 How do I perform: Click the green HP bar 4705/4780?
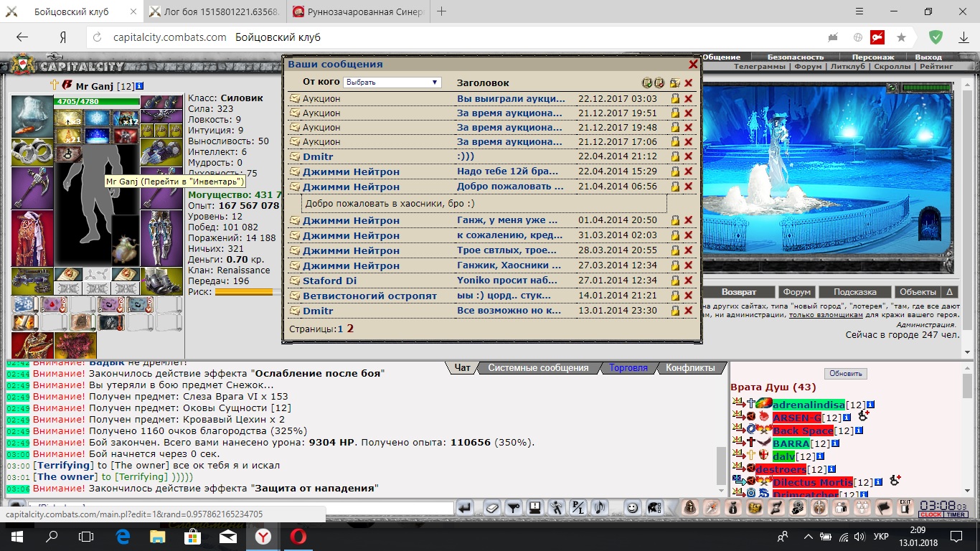tap(97, 102)
